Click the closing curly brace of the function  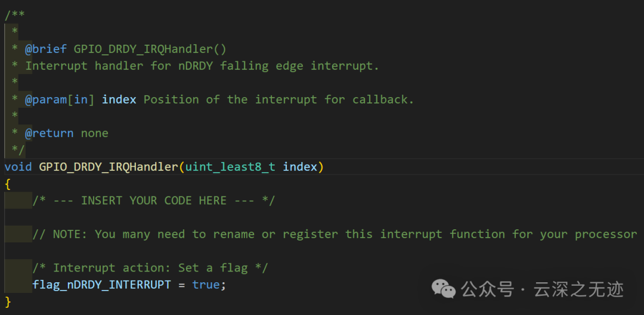[8, 301]
